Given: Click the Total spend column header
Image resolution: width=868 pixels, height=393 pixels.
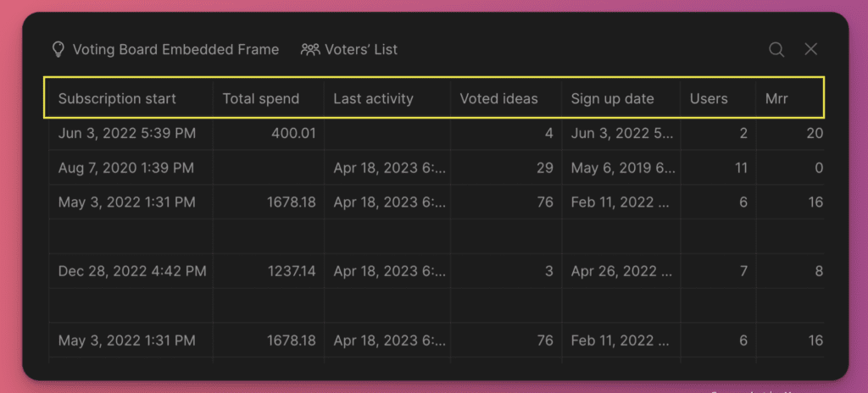Looking at the screenshot, I should coord(269,99).
